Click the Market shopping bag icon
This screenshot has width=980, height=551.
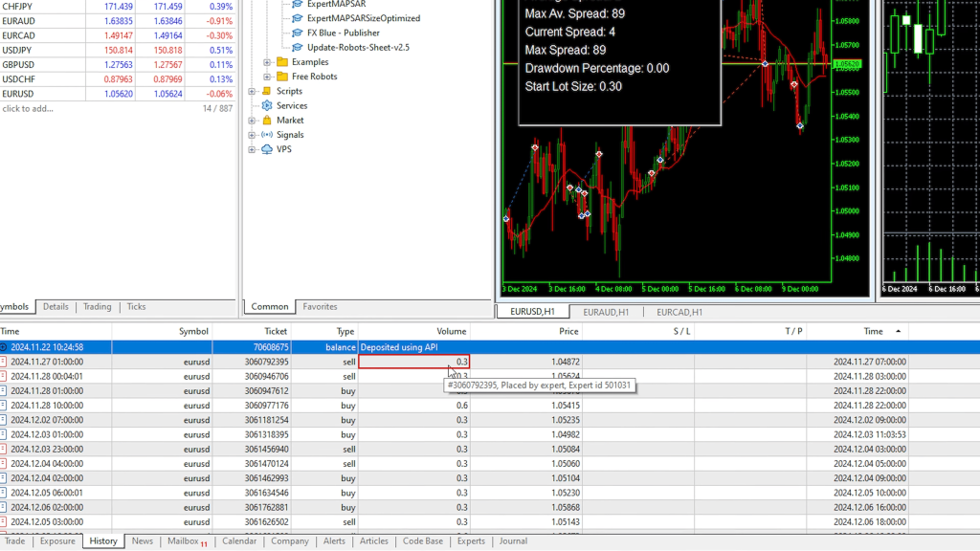tap(267, 121)
